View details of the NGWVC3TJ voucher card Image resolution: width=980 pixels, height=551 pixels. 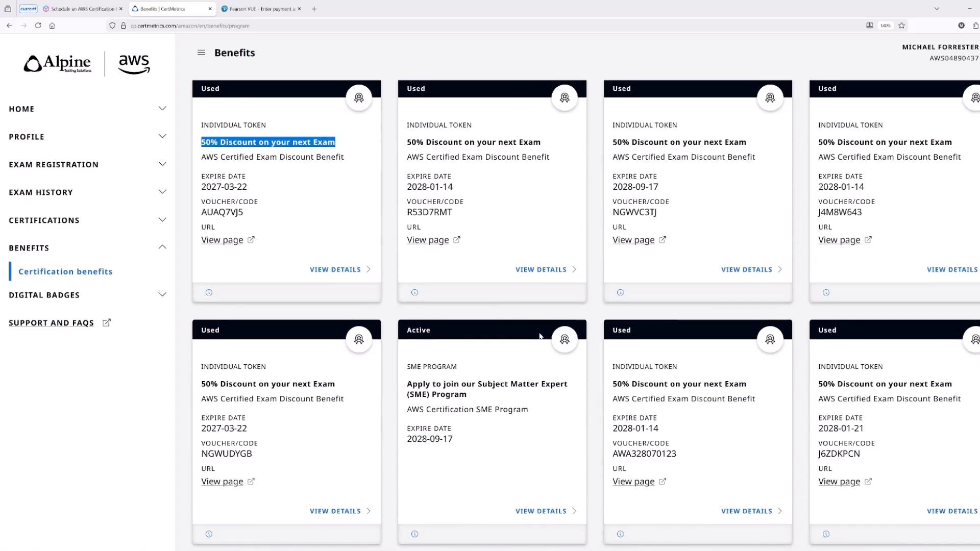tap(752, 269)
